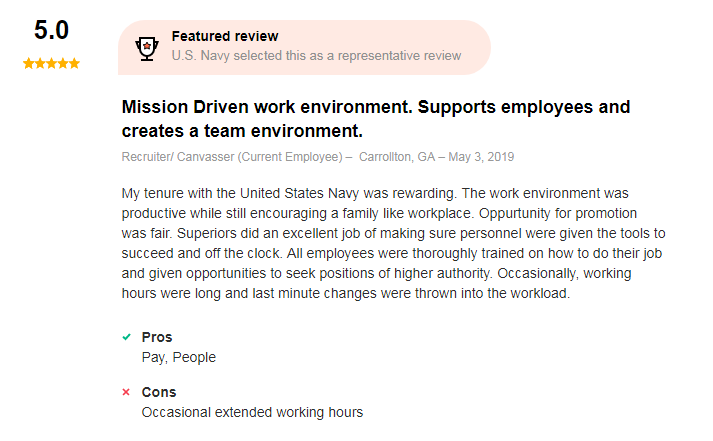Click the fifth star of the rating
The width and height of the screenshot is (713, 441).
(74, 64)
